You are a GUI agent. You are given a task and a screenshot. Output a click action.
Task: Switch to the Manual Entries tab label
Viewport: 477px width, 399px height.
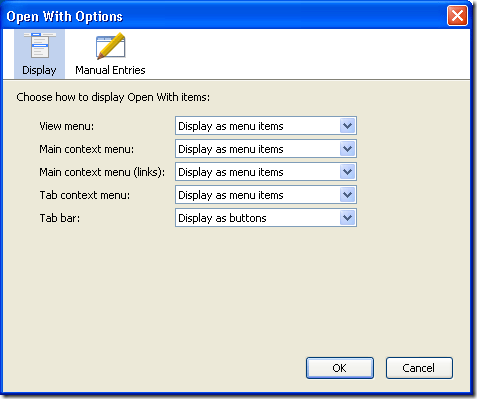[110, 70]
